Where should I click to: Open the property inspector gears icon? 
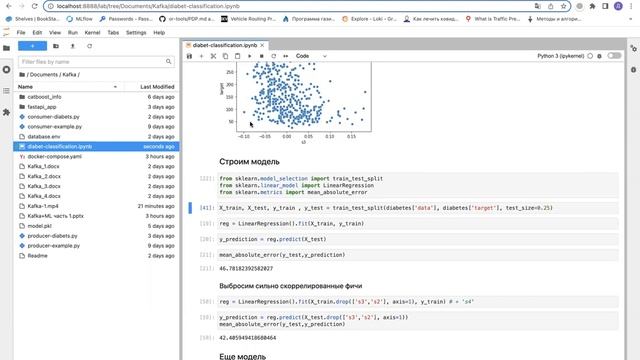(633, 48)
